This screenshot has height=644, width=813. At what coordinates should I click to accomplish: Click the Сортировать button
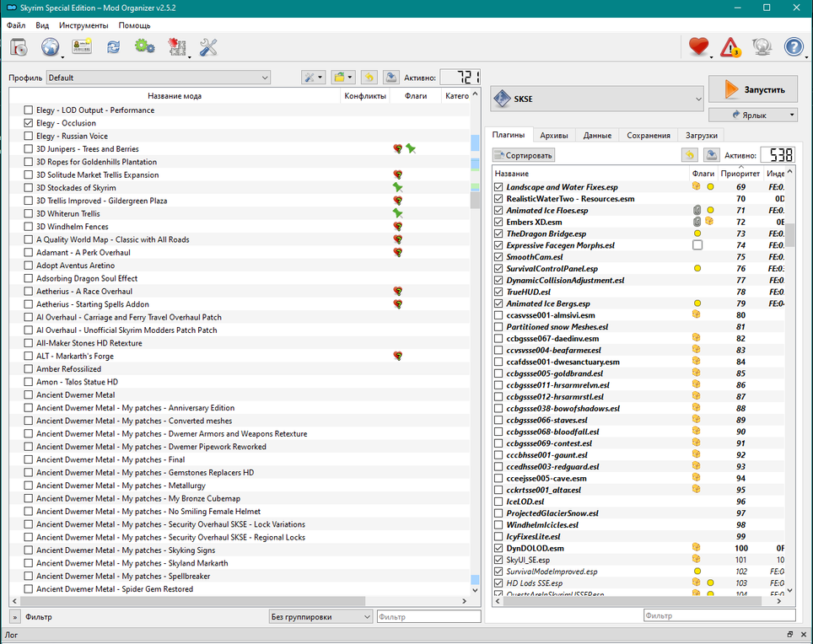click(x=524, y=155)
